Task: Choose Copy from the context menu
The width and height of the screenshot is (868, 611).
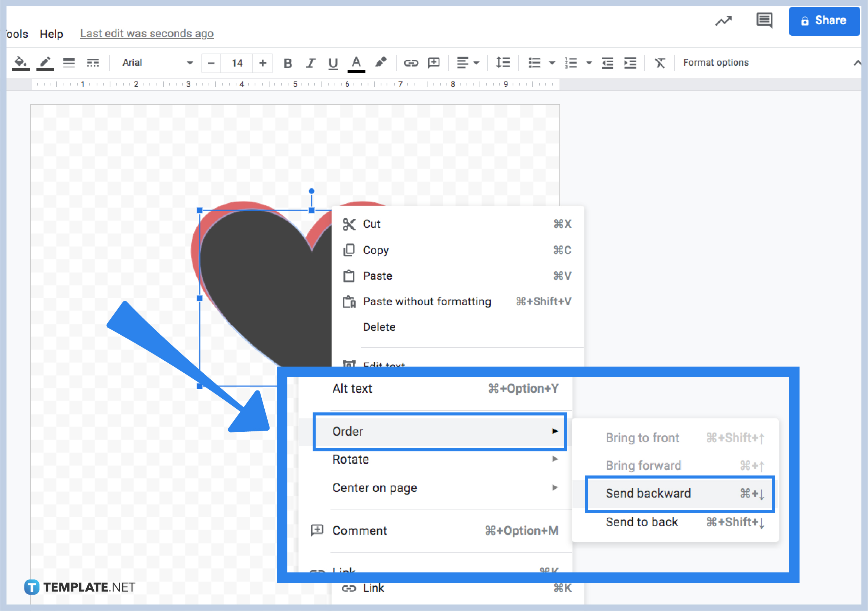Action: pos(458,250)
